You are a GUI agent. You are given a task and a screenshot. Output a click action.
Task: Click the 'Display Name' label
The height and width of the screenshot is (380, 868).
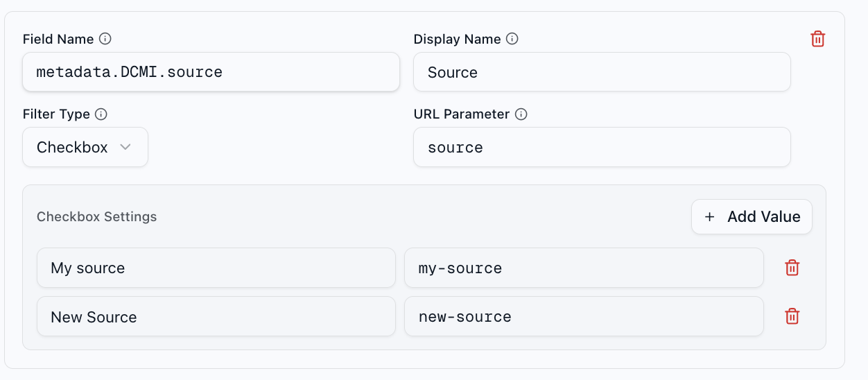458,39
